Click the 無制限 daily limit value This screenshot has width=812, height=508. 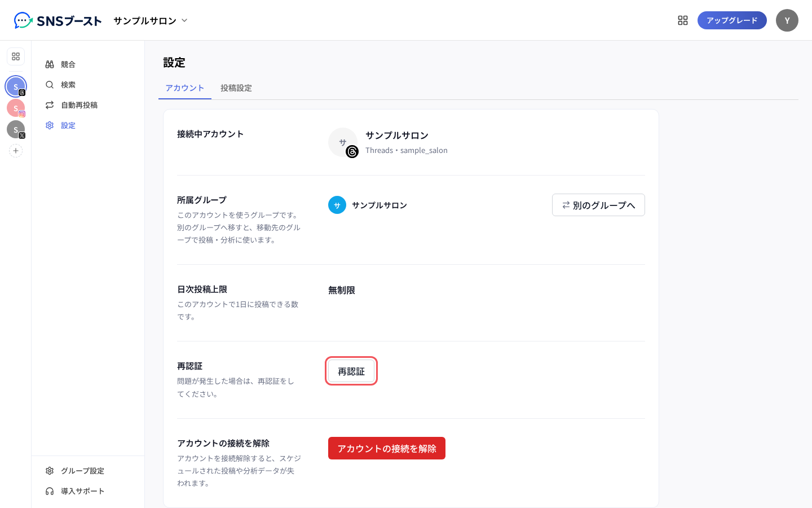click(342, 290)
